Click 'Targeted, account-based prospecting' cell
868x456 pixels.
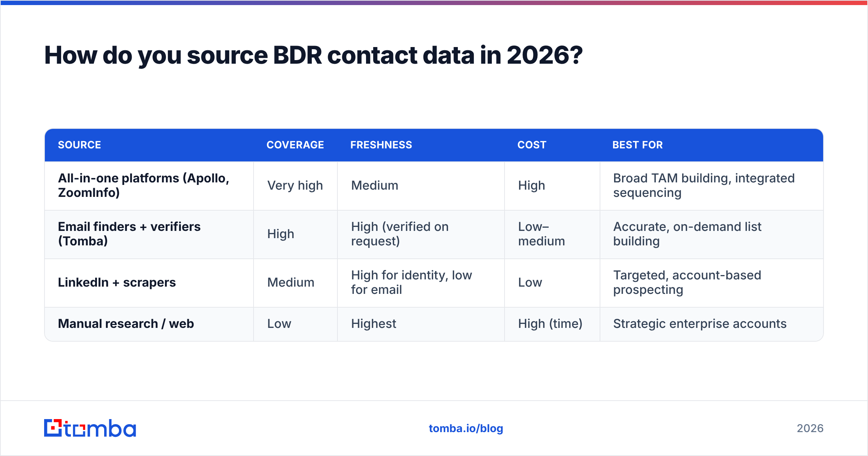[x=712, y=283]
